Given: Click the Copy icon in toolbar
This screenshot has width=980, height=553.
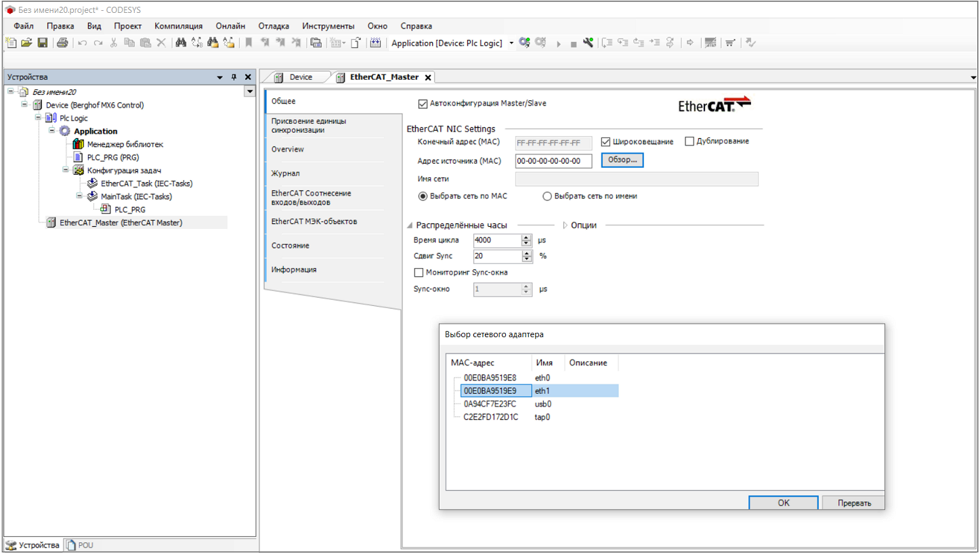Looking at the screenshot, I should [x=129, y=43].
